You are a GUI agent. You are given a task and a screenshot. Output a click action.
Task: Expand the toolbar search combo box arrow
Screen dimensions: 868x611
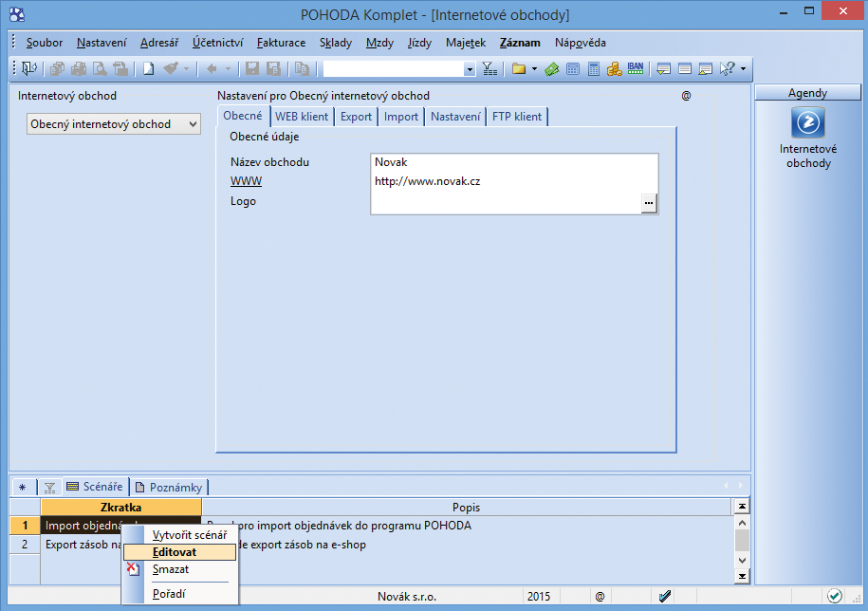click(x=470, y=69)
